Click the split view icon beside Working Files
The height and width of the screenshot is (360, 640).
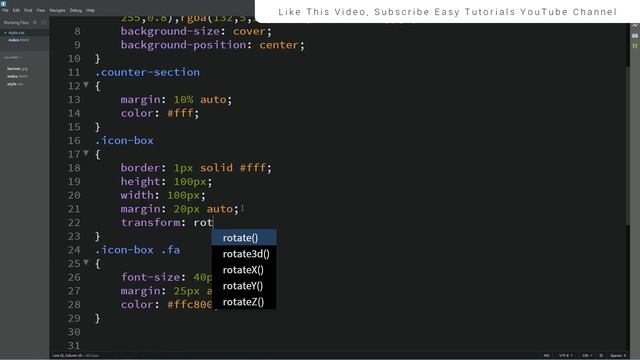(43, 22)
